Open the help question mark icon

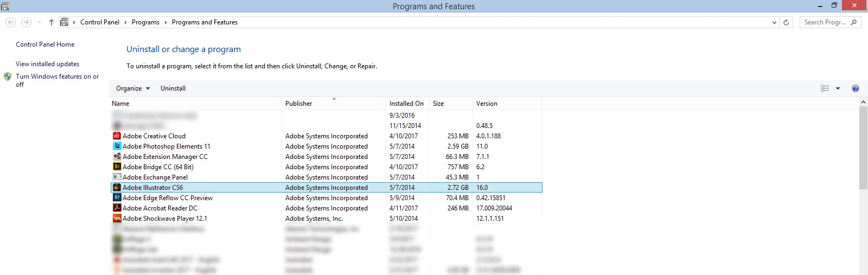coord(856,88)
